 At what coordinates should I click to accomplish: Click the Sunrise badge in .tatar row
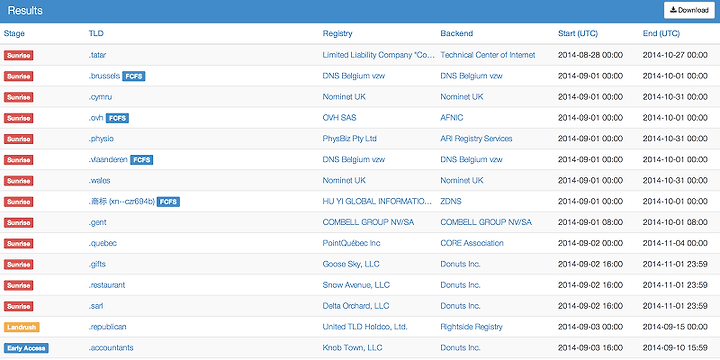pyautogui.click(x=18, y=55)
